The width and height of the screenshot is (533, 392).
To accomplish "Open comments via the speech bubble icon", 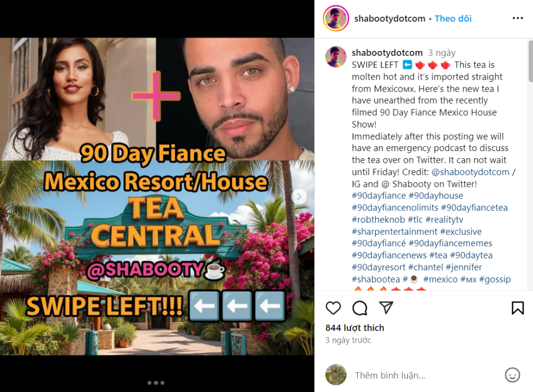I will pyautogui.click(x=360, y=308).
